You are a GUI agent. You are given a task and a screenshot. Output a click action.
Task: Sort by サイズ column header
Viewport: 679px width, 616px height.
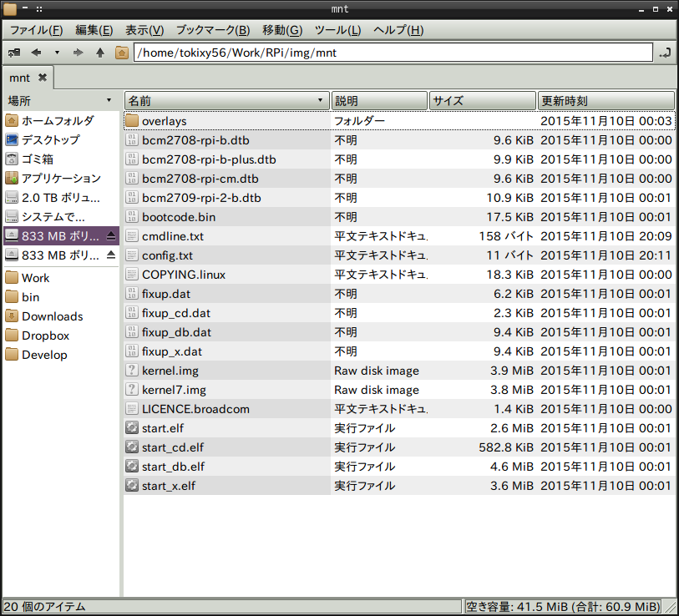coord(483,101)
